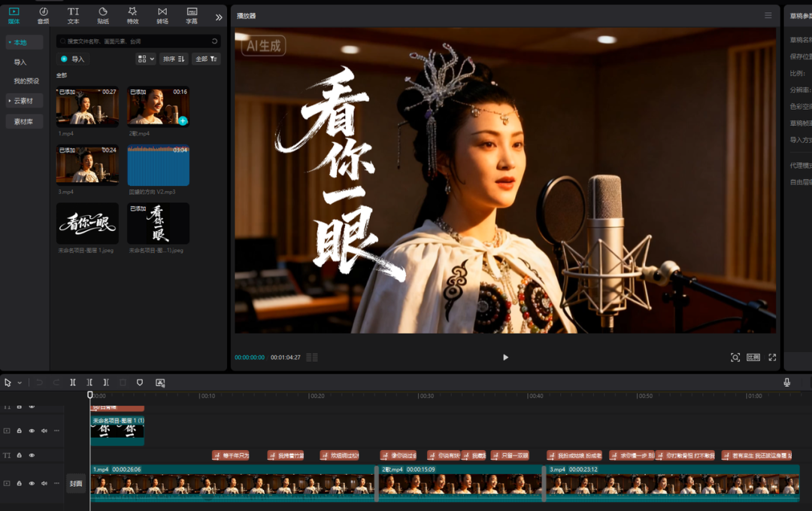Image resolution: width=812 pixels, height=511 pixels.
Task: Show more tabs with the double chevron
Action: pyautogui.click(x=219, y=17)
